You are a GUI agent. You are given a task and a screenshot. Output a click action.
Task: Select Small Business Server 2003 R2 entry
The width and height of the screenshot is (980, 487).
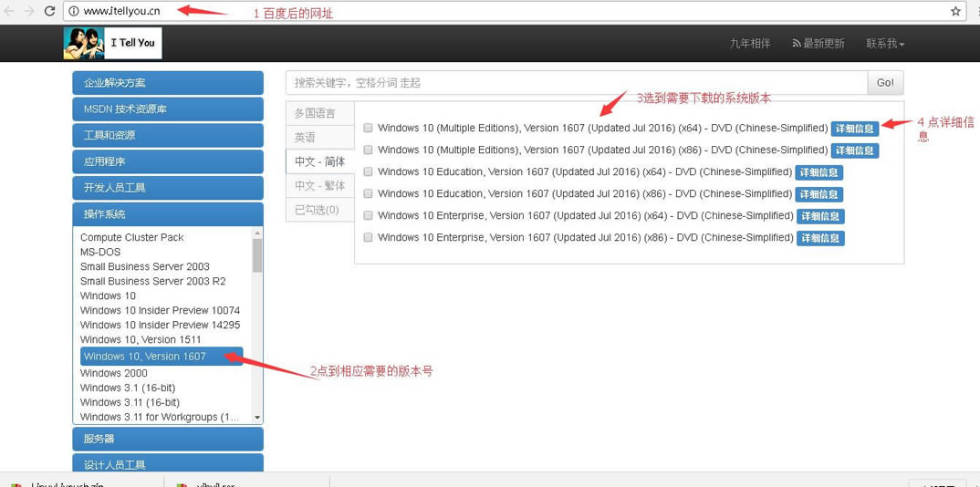point(153,281)
